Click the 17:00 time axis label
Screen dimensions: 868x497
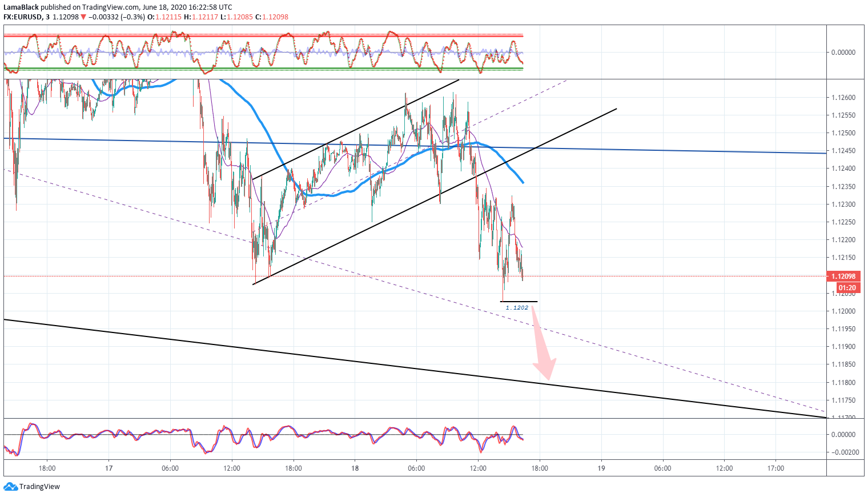[x=775, y=468]
